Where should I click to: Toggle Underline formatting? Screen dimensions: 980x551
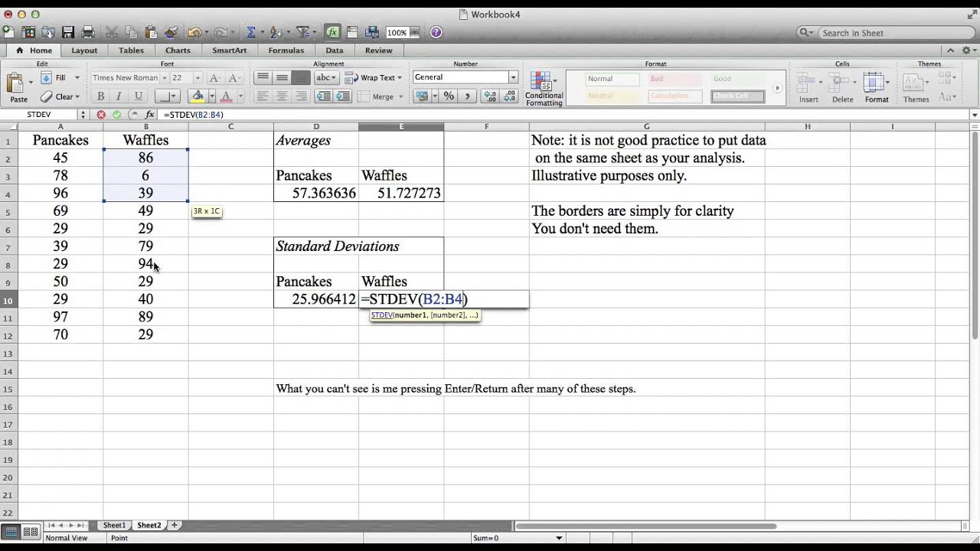pyautogui.click(x=138, y=96)
